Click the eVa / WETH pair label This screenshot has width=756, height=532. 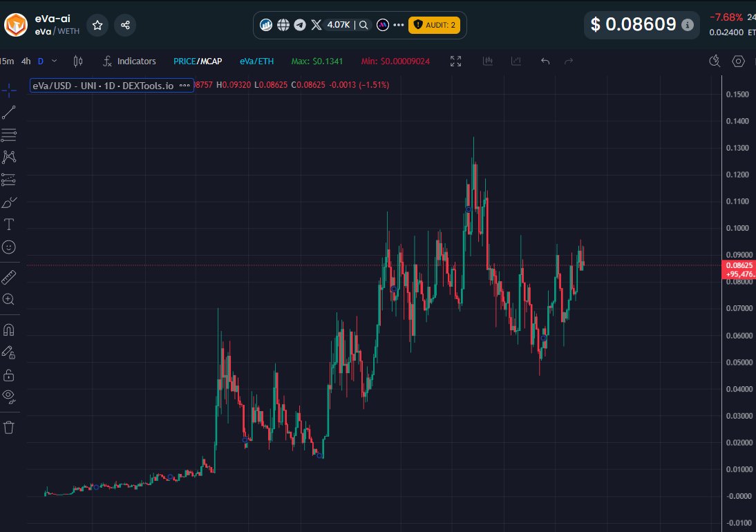[57, 31]
